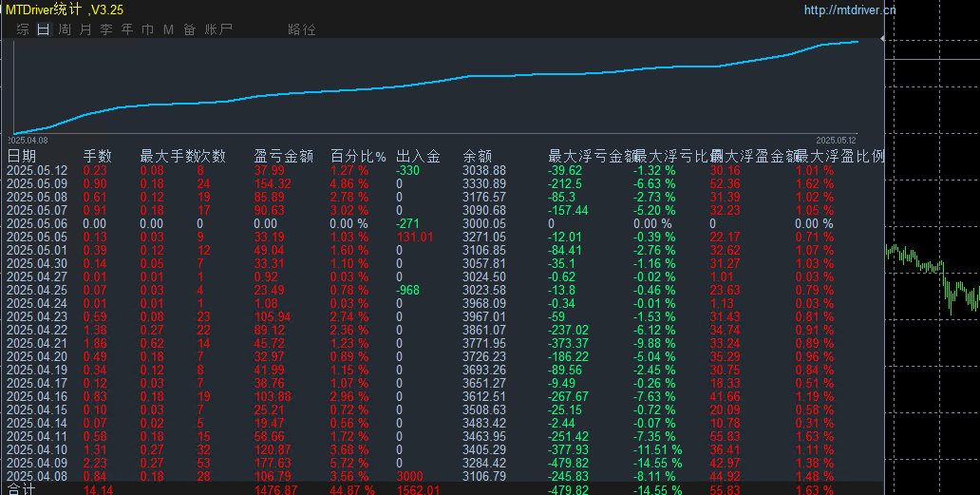Click the 手数 column header
980x495 pixels.
pyautogui.click(x=98, y=156)
